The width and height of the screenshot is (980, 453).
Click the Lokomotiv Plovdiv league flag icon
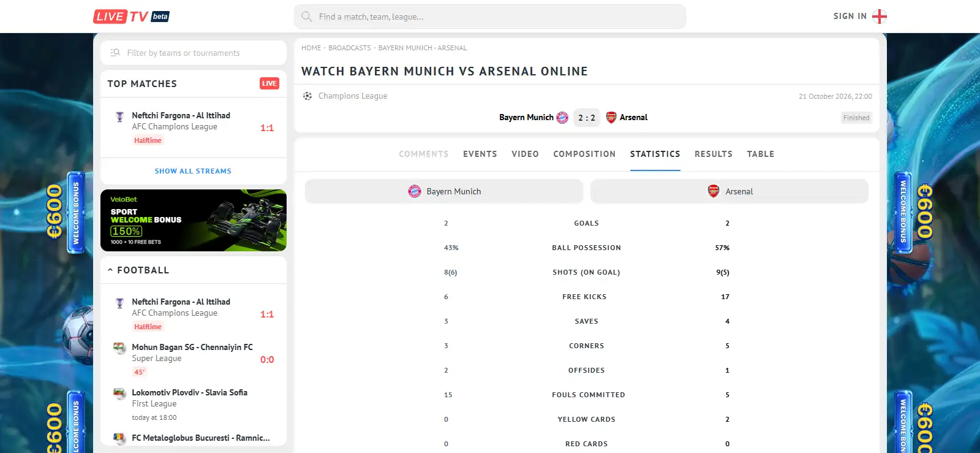point(119,394)
